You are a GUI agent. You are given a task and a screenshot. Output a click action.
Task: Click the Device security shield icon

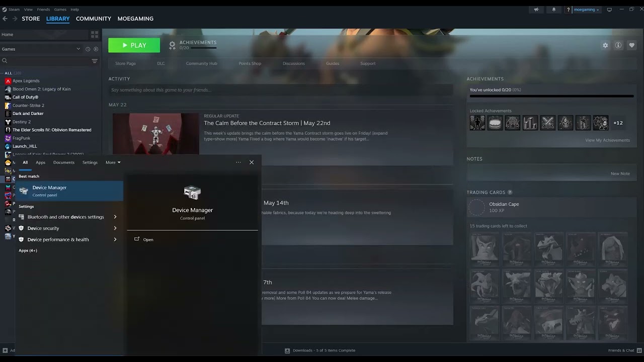(x=22, y=228)
